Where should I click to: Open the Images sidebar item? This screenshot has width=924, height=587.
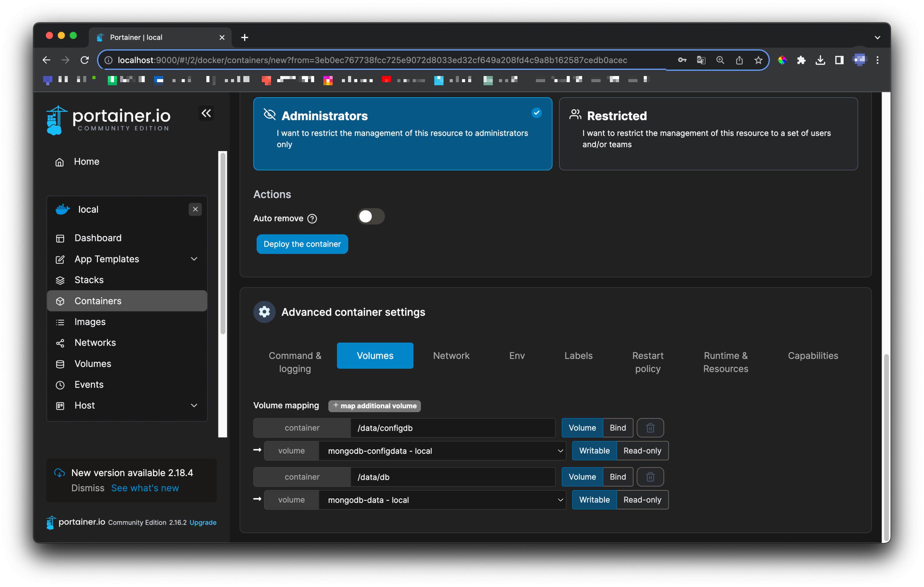[x=90, y=322]
